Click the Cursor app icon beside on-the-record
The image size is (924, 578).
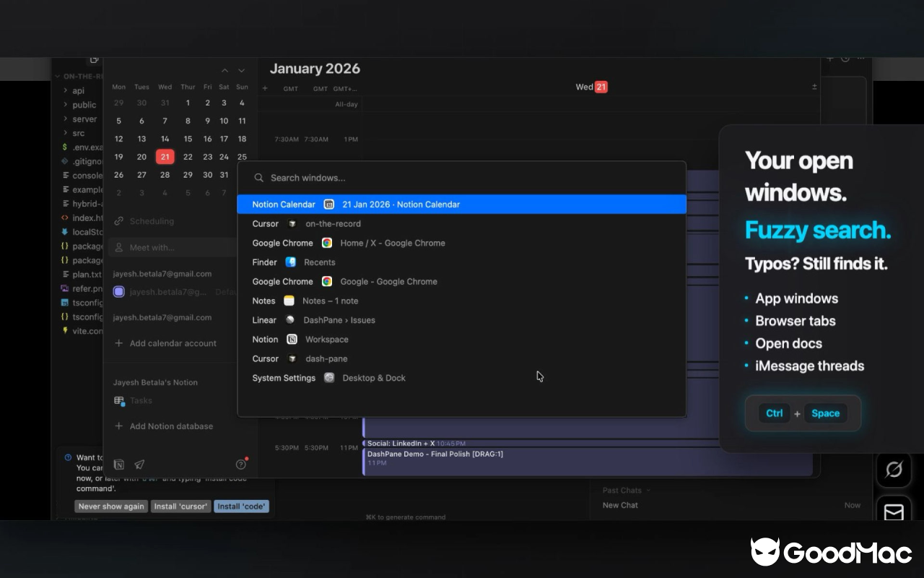click(x=292, y=223)
